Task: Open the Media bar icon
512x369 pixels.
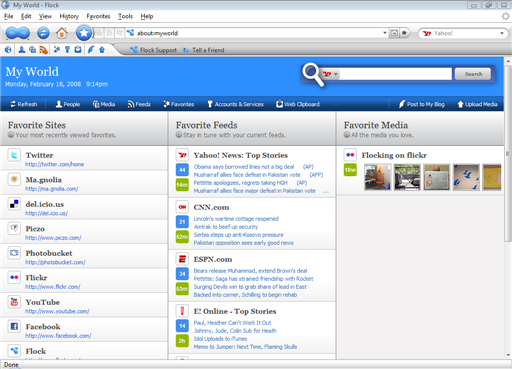Action: tap(32, 50)
